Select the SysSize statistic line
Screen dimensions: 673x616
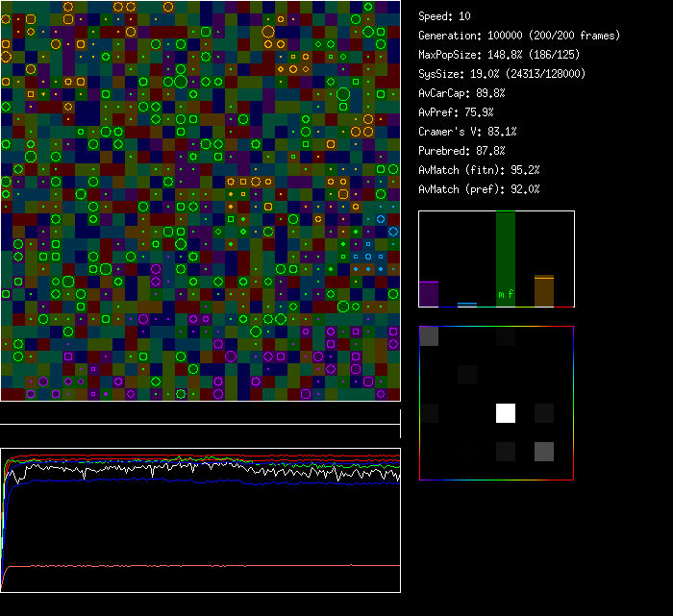pyautogui.click(x=502, y=74)
